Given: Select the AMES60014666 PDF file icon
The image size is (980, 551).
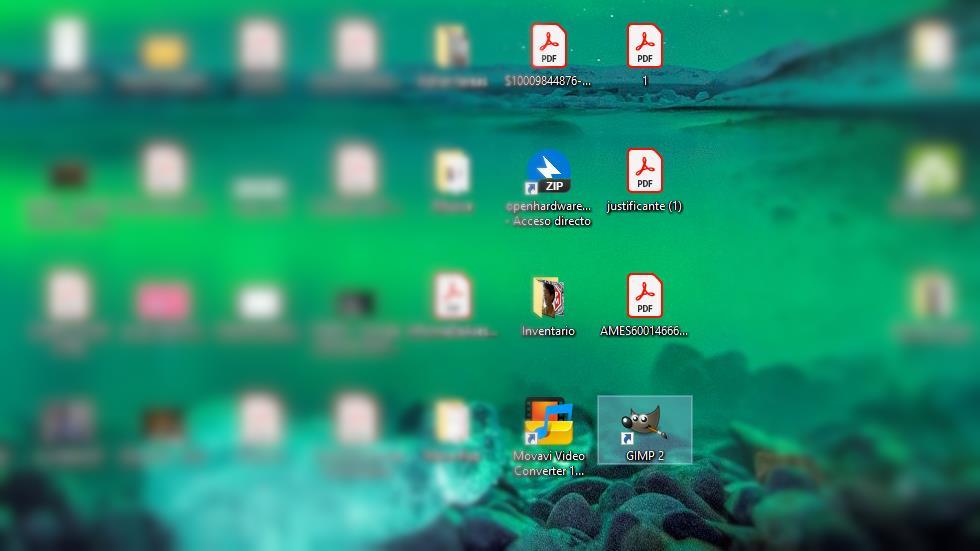Looking at the screenshot, I should pos(644,295).
